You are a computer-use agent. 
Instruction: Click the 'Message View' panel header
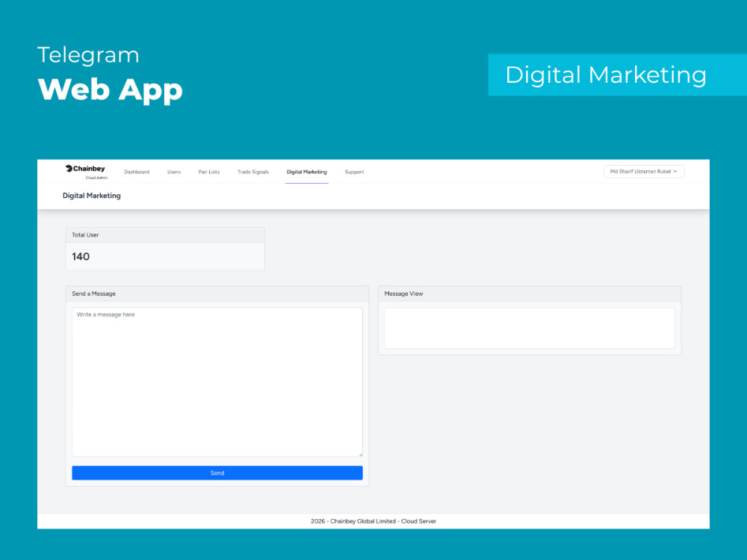click(530, 293)
